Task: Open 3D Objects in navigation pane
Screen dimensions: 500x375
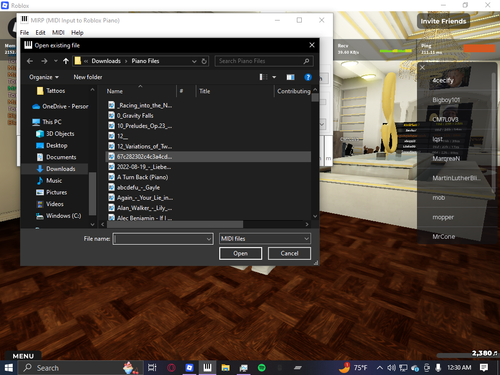Action: coord(55,134)
